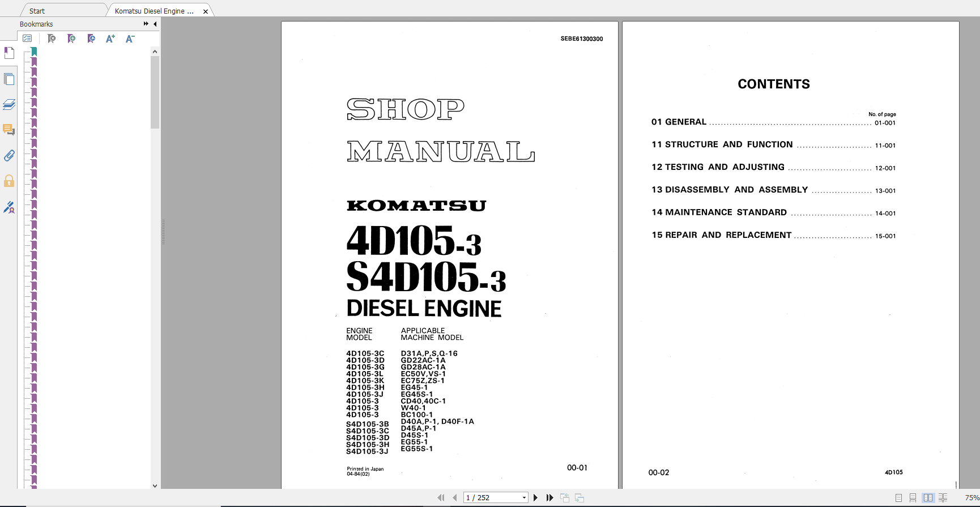Open the Pages thumbnails panel icon
Screen dimensions: 980x507
8,79
